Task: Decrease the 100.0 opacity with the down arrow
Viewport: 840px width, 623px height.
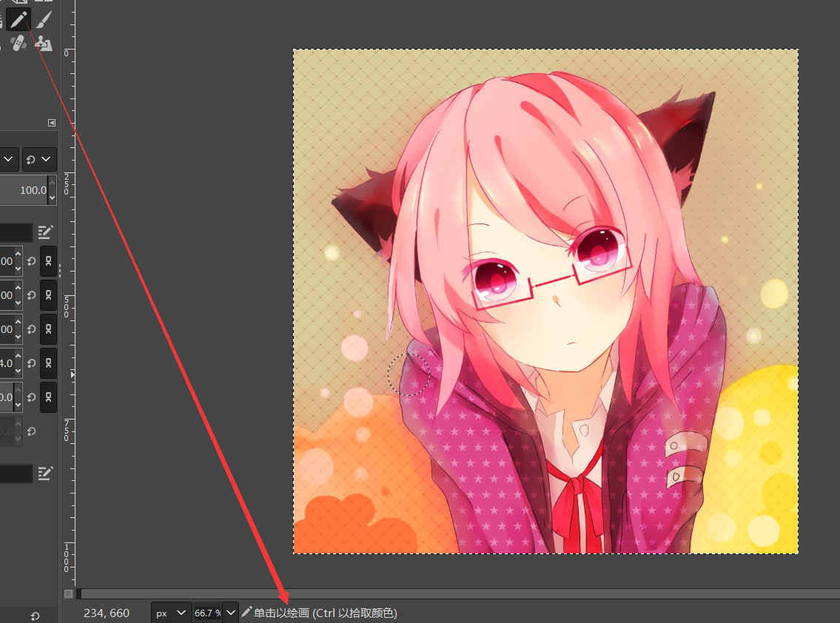Action: coord(52,198)
